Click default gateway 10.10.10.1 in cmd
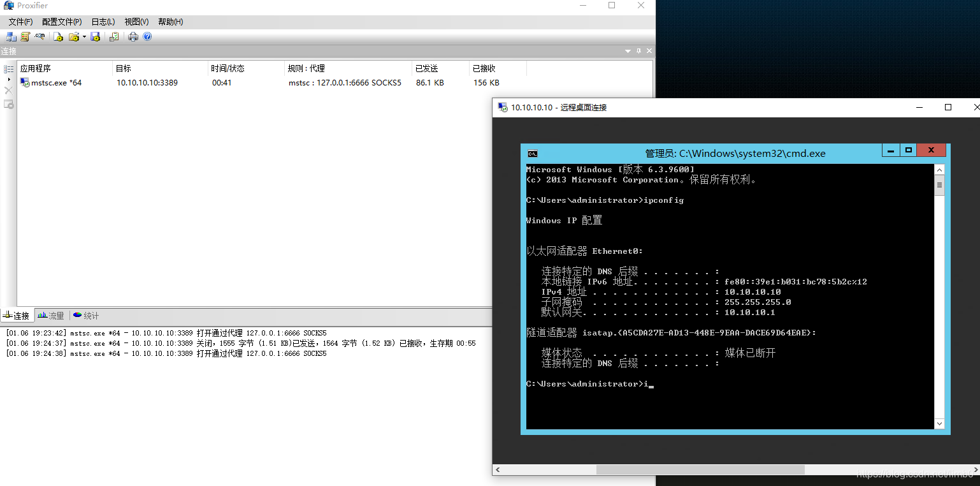The image size is (980, 486). (x=750, y=313)
